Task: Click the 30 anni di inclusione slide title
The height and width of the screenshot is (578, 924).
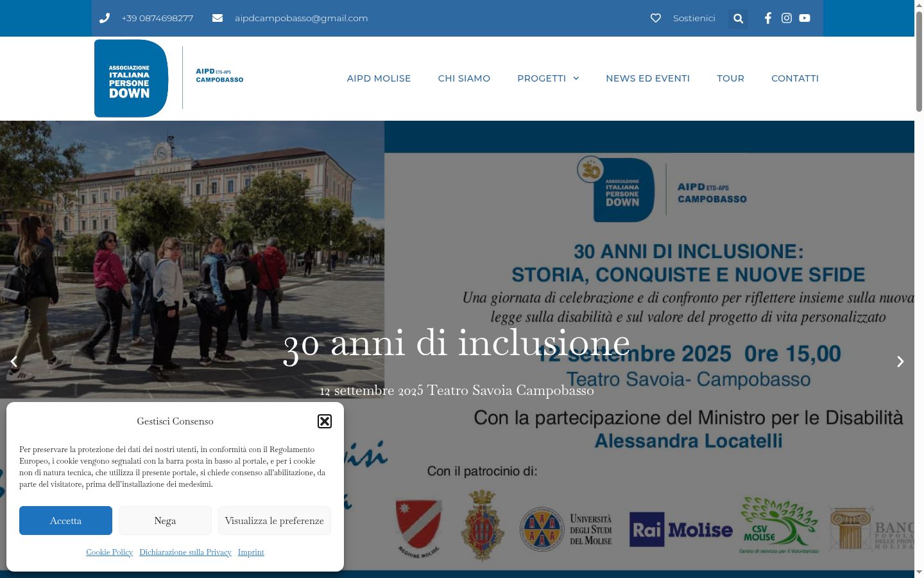Action: click(x=457, y=344)
